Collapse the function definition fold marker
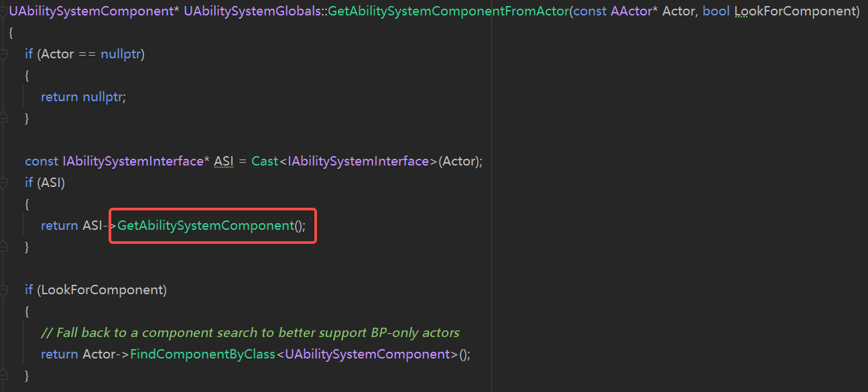The height and width of the screenshot is (392, 868). click(x=3, y=11)
